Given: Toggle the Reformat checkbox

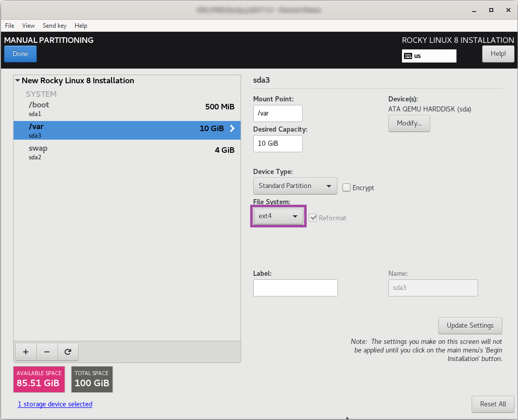Looking at the screenshot, I should [x=313, y=218].
